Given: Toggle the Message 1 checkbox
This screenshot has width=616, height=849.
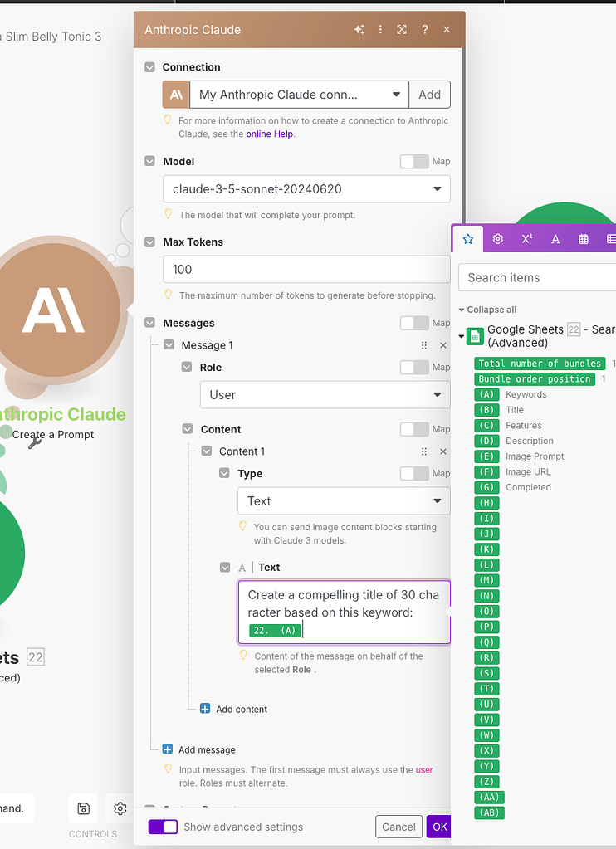Looking at the screenshot, I should tap(169, 345).
